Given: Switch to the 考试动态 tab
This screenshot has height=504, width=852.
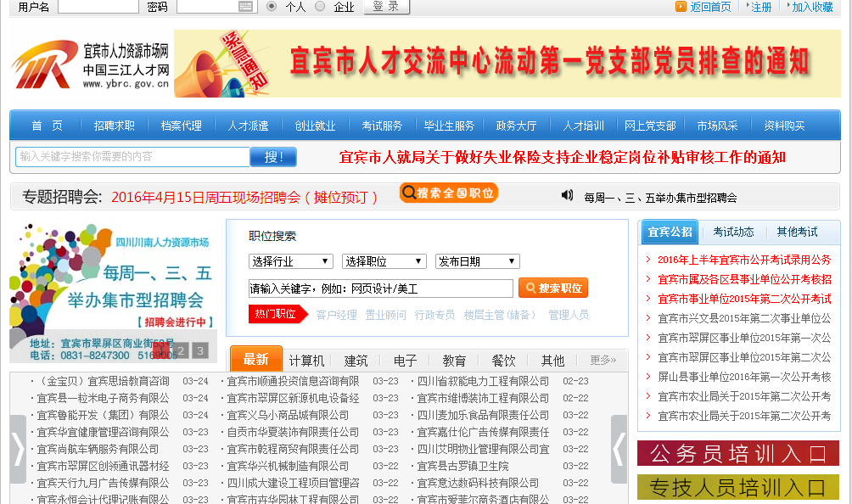Looking at the screenshot, I should click(x=733, y=232).
